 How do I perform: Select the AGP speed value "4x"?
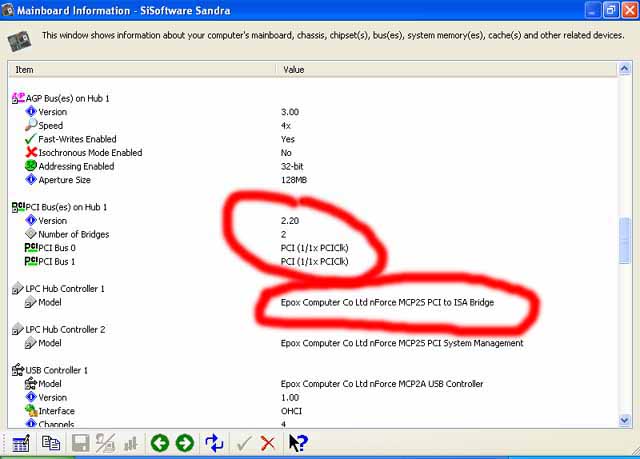(286, 125)
